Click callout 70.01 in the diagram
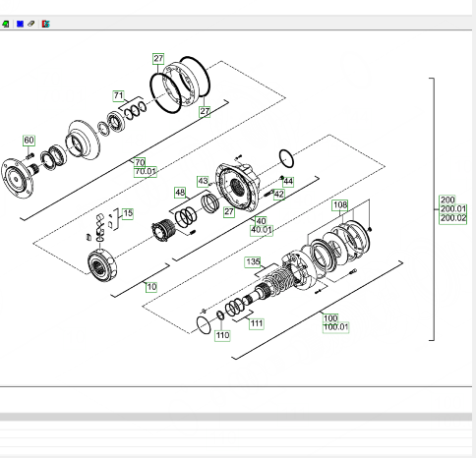This screenshot has height=458, width=476. (146, 172)
